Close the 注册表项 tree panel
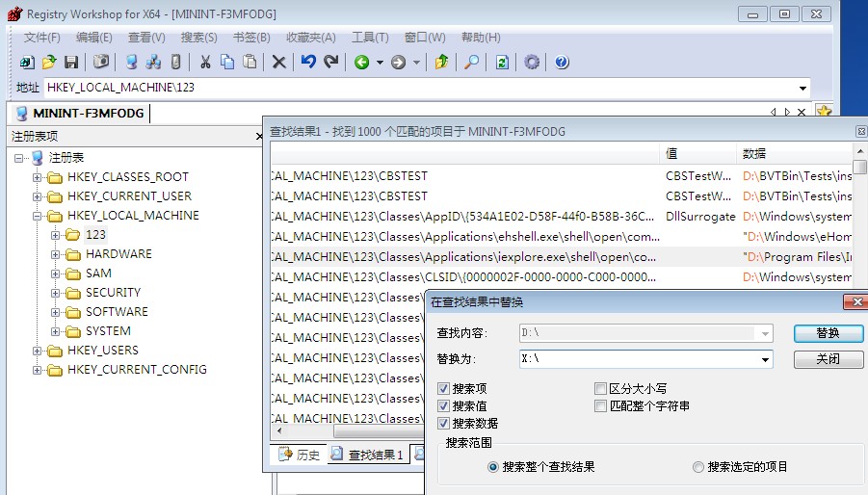 (258, 136)
